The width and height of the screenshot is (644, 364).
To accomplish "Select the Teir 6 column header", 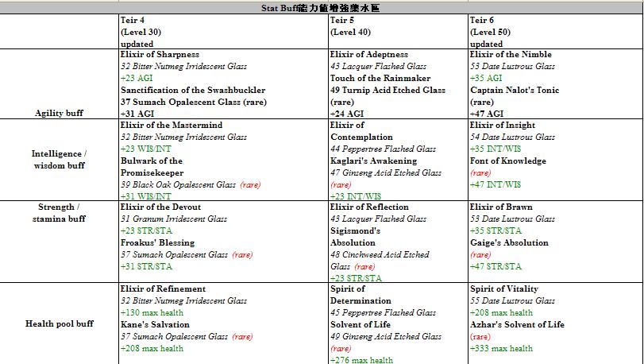I will click(484, 20).
